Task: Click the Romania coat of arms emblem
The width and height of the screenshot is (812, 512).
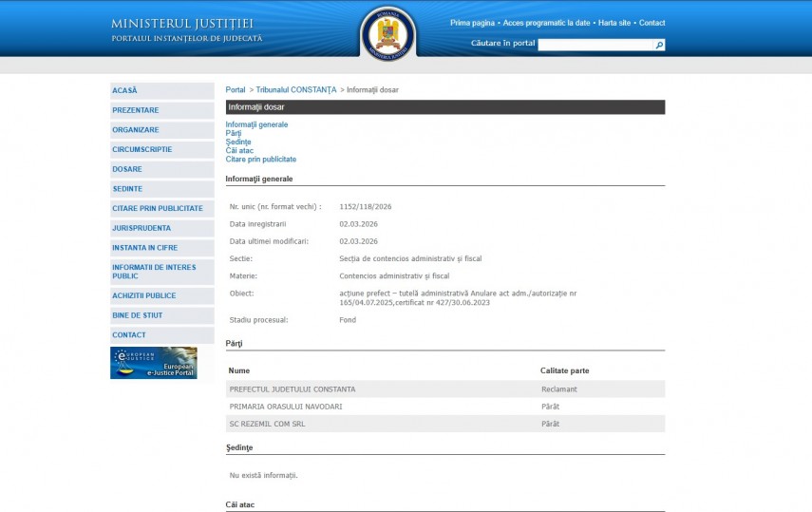Action: coord(388,35)
